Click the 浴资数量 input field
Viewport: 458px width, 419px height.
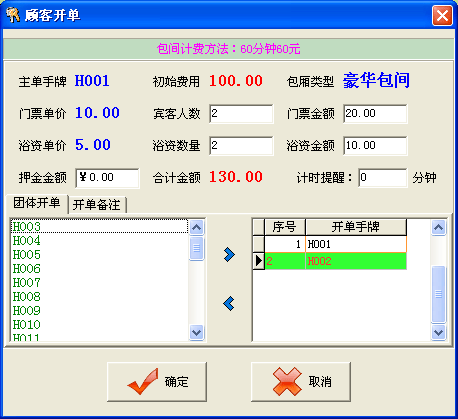(241, 146)
